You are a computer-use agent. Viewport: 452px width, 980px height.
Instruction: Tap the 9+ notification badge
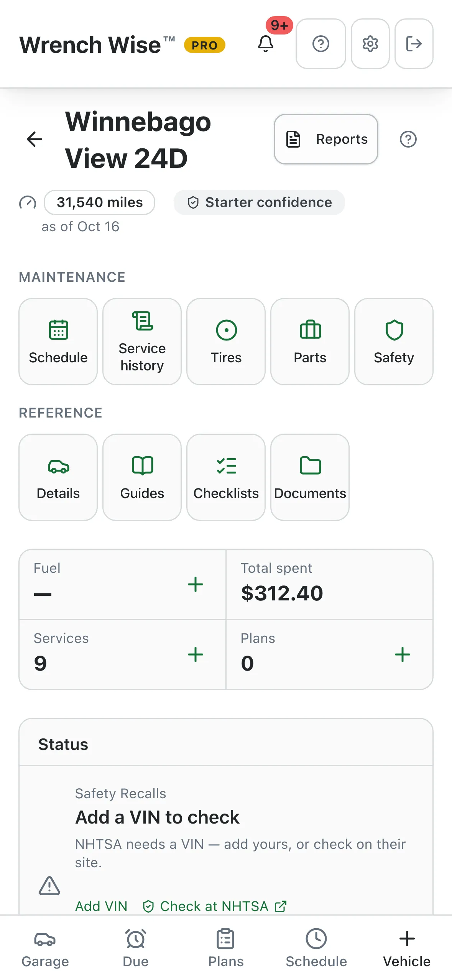(279, 25)
